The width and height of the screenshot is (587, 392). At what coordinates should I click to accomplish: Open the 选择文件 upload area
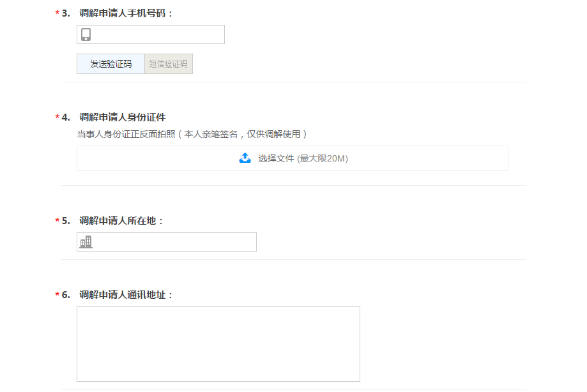[x=292, y=158]
